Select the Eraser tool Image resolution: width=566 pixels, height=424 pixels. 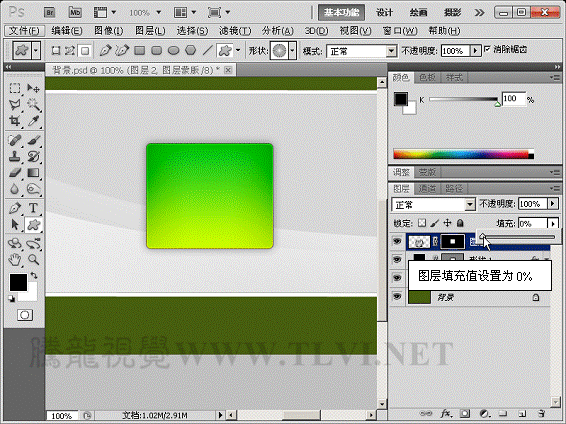pyautogui.click(x=14, y=173)
